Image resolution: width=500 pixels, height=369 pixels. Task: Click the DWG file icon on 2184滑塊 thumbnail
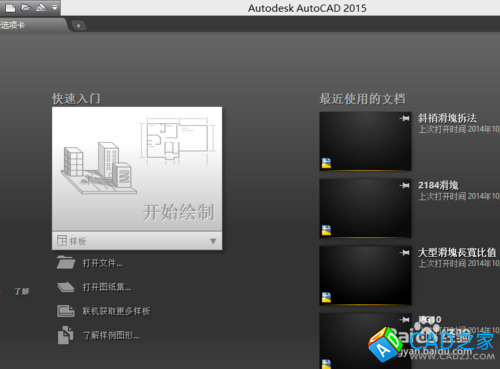pyautogui.click(x=326, y=230)
